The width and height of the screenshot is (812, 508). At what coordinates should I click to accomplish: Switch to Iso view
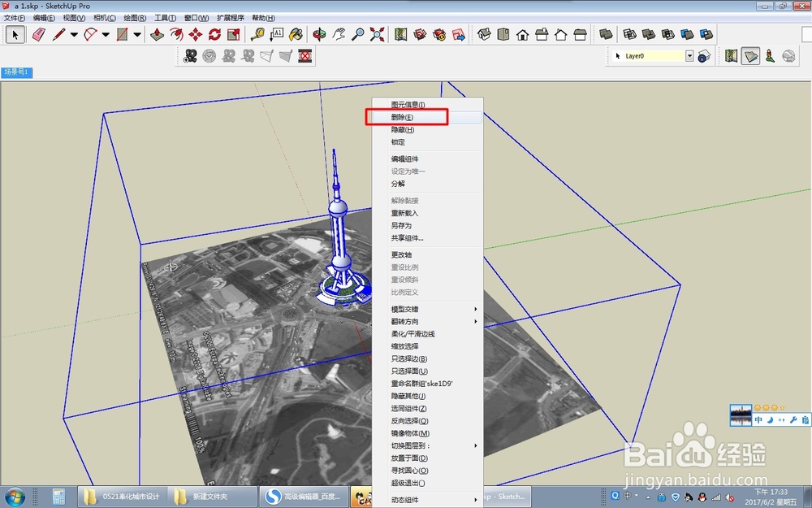click(484, 35)
